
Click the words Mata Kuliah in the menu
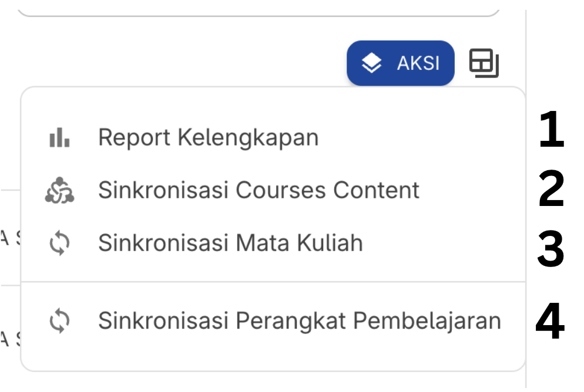(299, 243)
